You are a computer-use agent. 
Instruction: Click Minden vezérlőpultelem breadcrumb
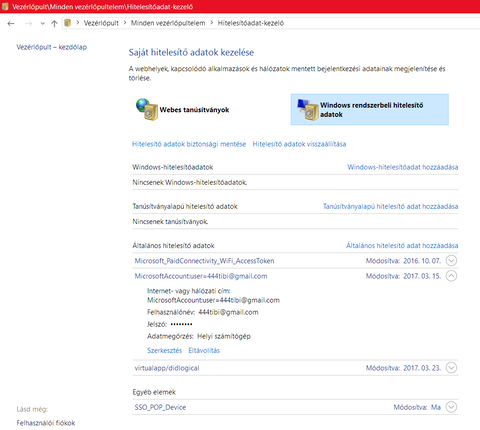(168, 23)
